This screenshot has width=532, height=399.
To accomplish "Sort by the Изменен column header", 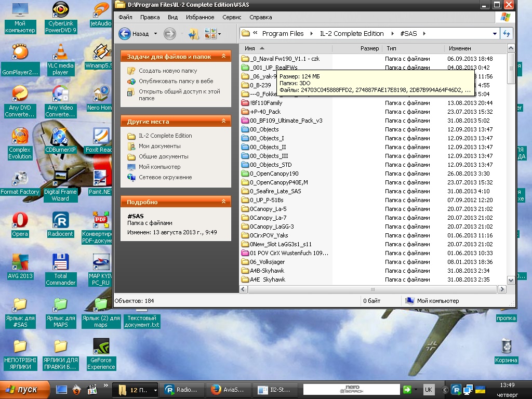I will [x=475, y=48].
